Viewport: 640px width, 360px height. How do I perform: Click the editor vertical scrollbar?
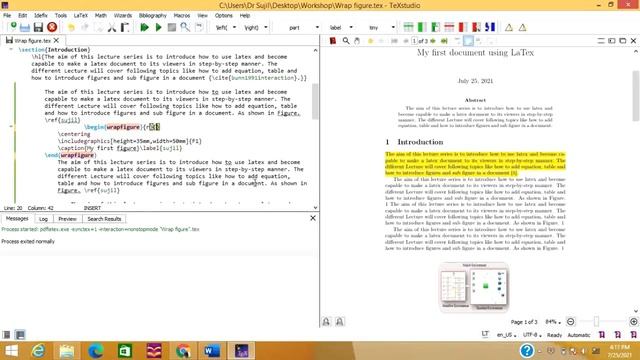315,102
